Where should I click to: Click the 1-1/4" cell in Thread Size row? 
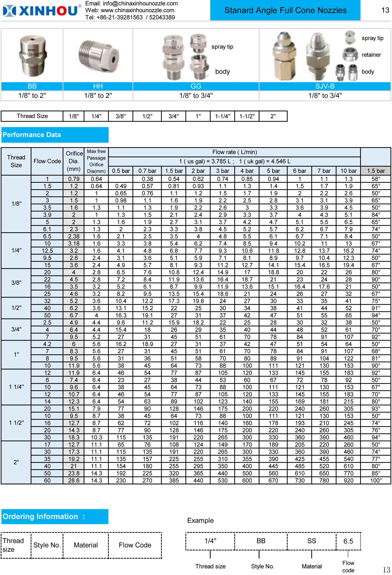pos(223,116)
